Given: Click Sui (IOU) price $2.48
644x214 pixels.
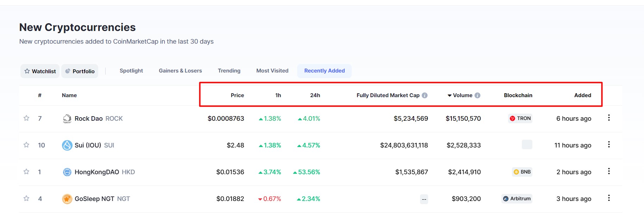Looking at the screenshot, I should point(236,145).
